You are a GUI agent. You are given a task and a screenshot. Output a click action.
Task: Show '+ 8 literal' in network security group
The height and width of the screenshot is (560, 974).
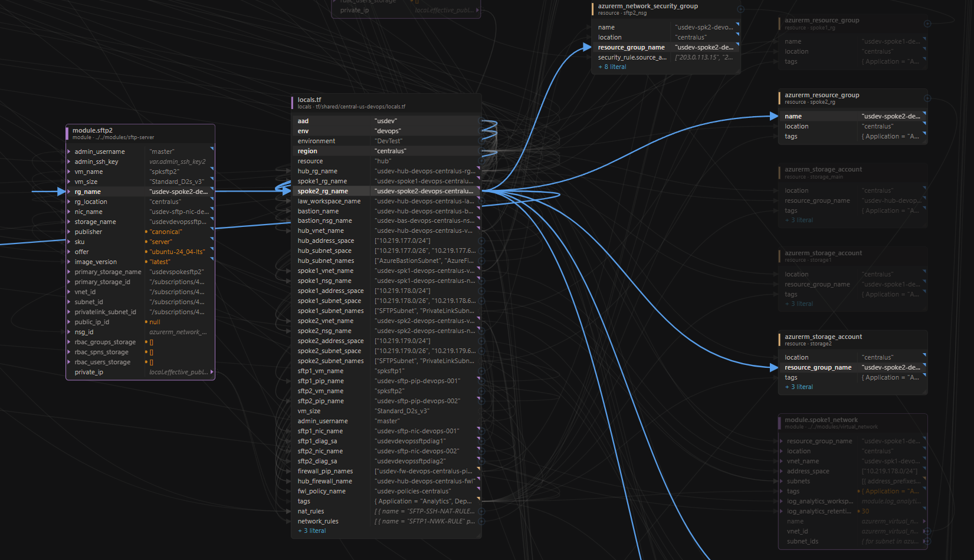point(612,67)
